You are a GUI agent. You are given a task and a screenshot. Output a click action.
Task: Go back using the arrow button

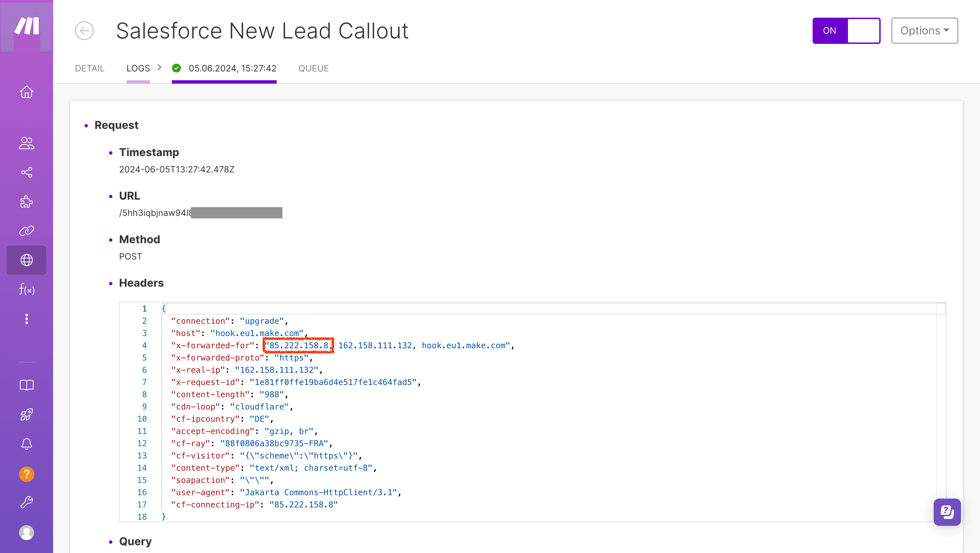(84, 30)
